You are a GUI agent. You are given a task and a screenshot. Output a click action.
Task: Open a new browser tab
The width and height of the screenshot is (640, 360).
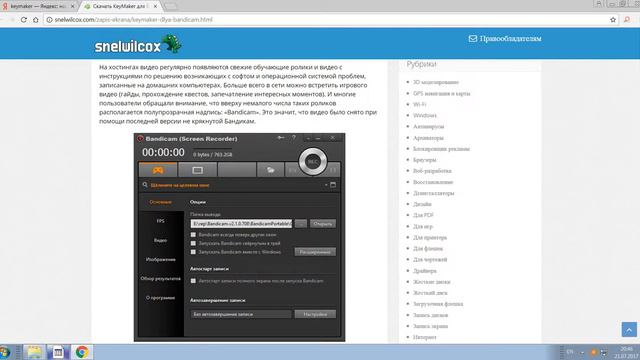tap(171, 7)
